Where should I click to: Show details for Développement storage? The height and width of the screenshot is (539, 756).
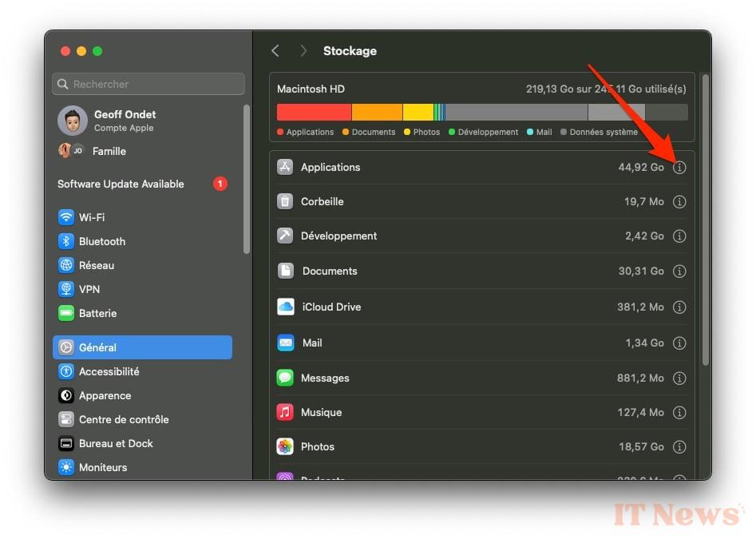point(679,236)
